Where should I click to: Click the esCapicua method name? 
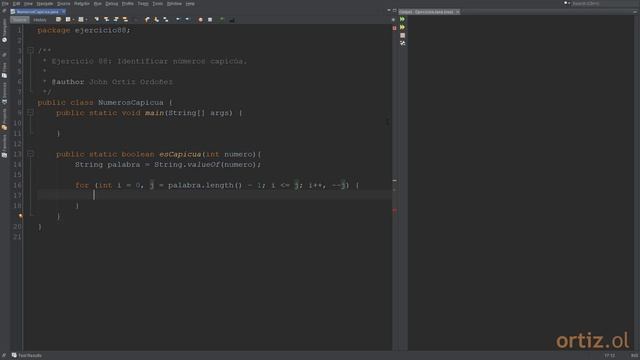[180, 154]
